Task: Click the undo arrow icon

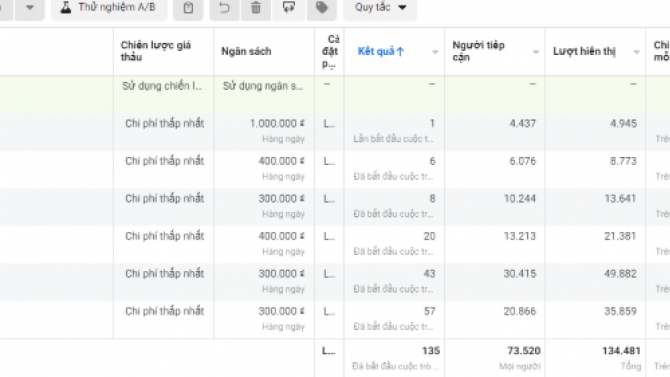Action: tap(224, 8)
